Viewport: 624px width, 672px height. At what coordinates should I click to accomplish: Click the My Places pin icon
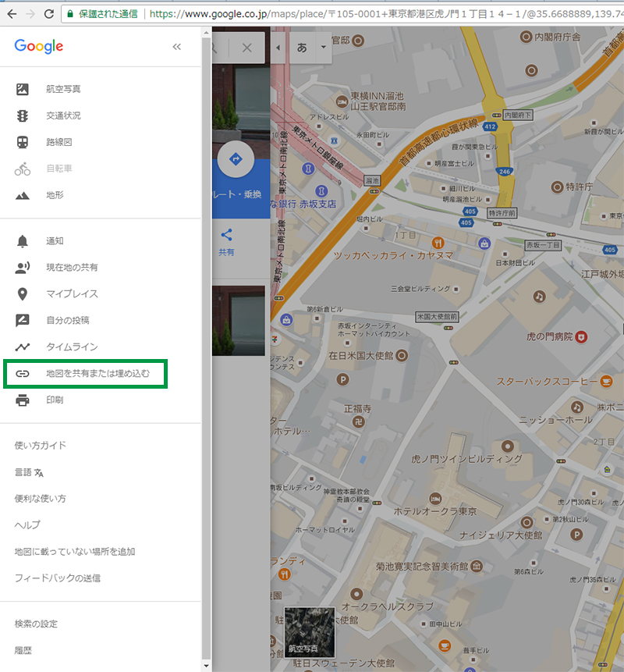click(23, 294)
